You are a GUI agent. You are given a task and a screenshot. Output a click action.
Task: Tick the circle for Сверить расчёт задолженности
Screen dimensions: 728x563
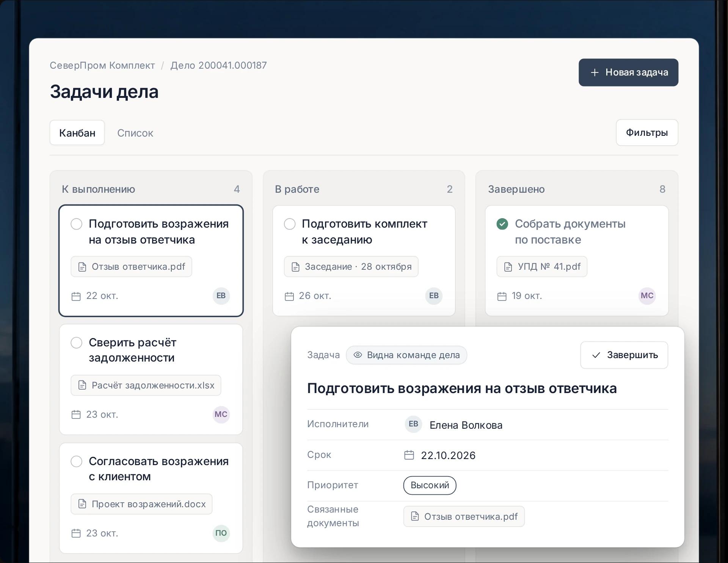77,343
